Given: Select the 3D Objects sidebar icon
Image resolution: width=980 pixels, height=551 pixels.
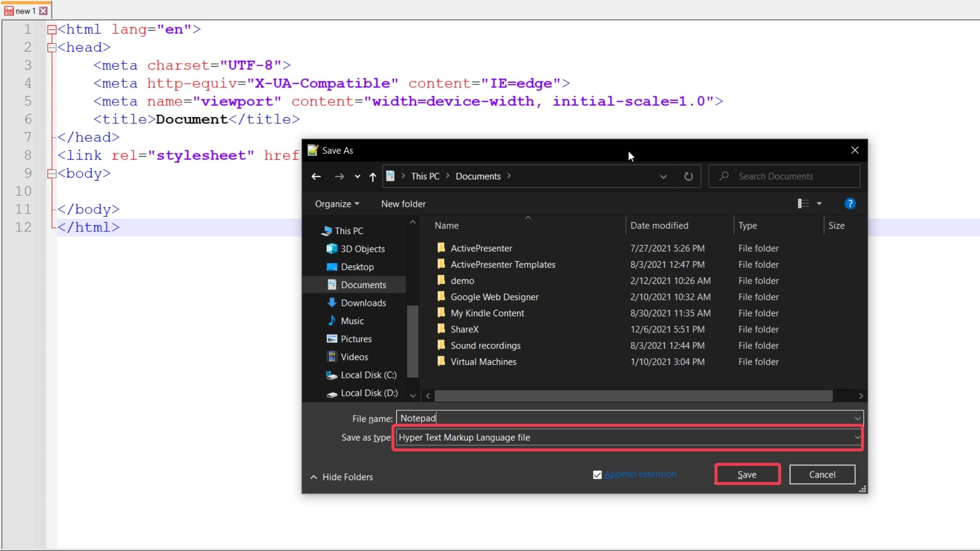Looking at the screenshot, I should point(332,248).
